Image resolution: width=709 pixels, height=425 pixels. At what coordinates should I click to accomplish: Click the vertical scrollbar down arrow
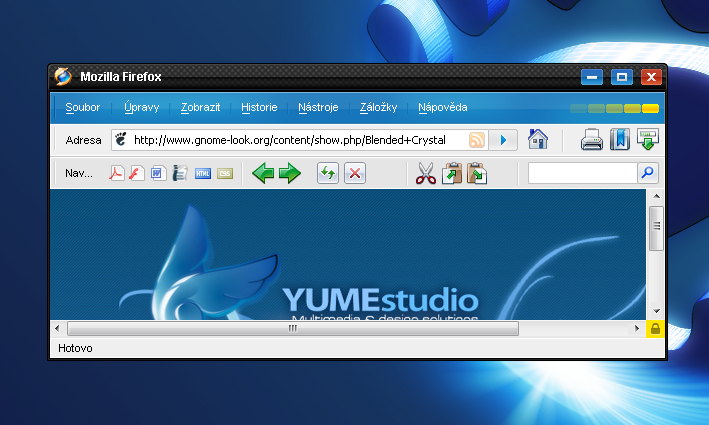click(657, 311)
